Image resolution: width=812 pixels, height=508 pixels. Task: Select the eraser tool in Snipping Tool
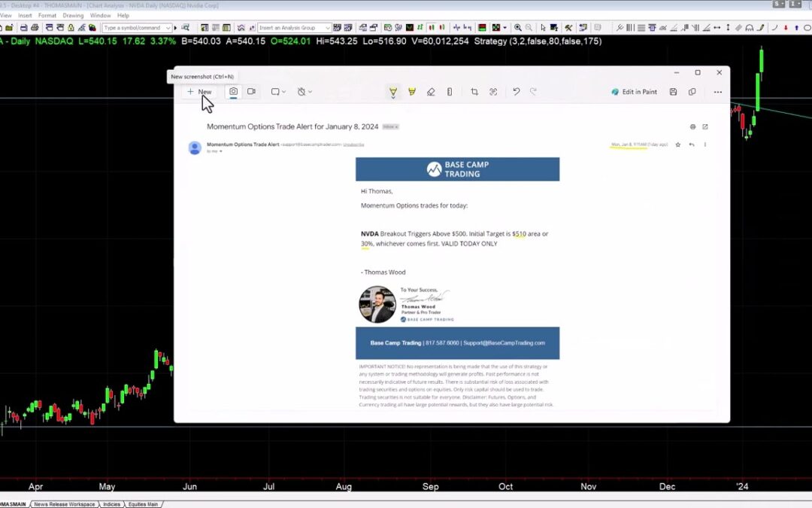click(431, 92)
